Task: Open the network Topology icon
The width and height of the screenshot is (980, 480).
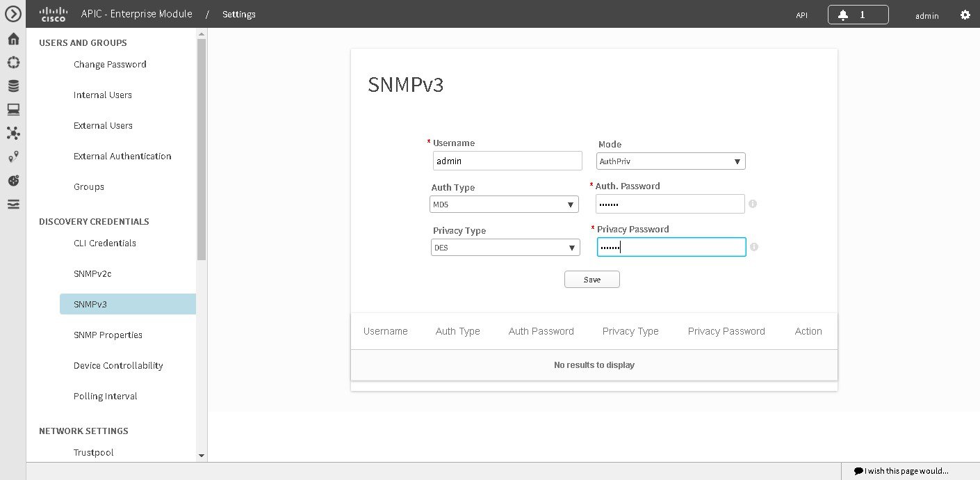Action: (13, 133)
